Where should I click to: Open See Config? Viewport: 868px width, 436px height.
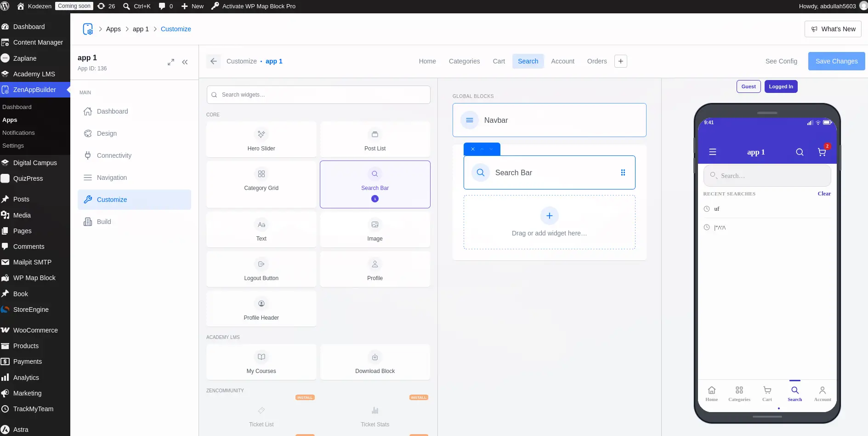click(x=781, y=61)
